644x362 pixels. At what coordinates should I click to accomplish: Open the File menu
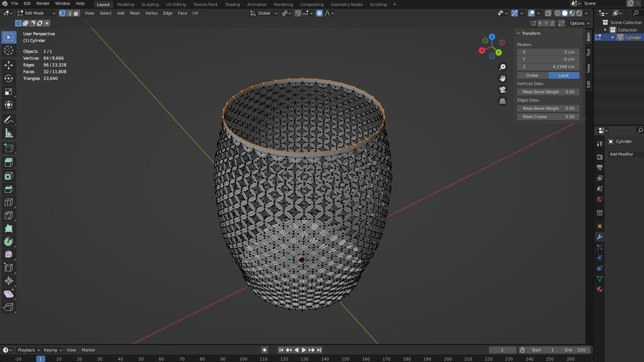(x=15, y=3)
